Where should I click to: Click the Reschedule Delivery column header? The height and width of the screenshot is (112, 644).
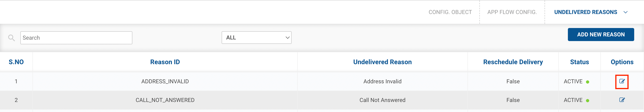coord(513,62)
